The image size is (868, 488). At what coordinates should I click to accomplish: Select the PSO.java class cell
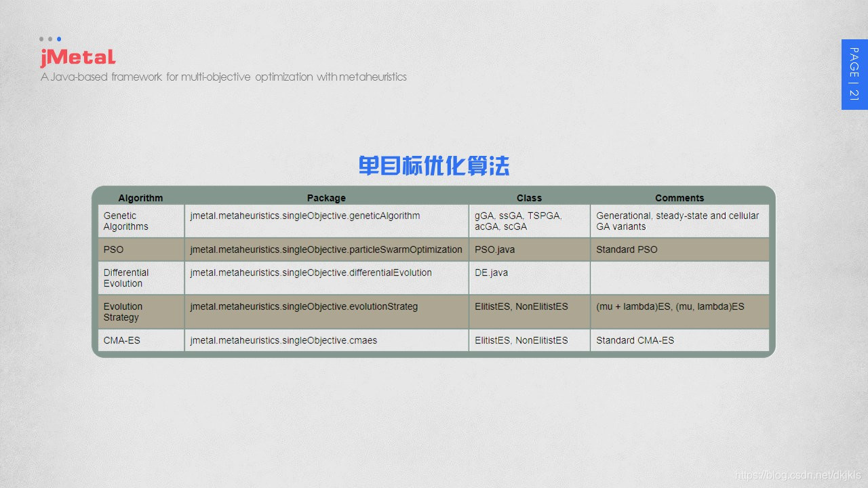coord(529,249)
